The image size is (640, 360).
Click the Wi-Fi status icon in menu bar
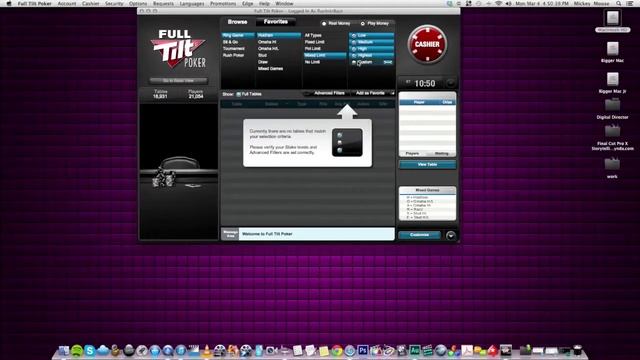(x=498, y=3)
